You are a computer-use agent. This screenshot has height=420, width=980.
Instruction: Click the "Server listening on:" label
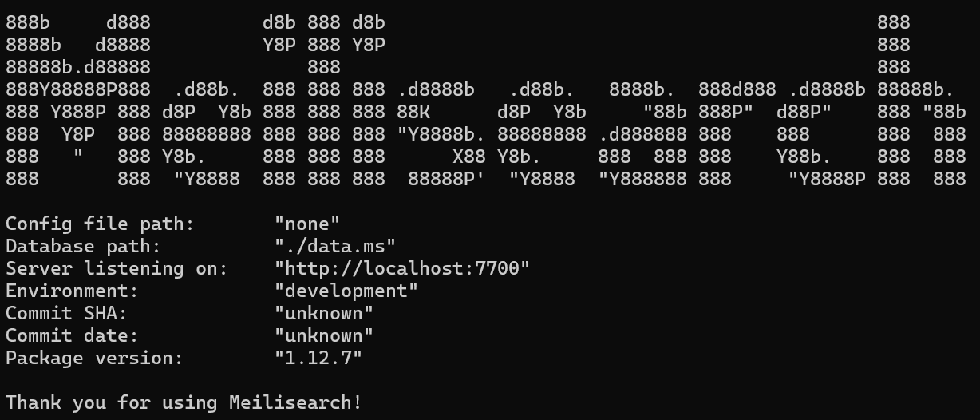click(117, 268)
